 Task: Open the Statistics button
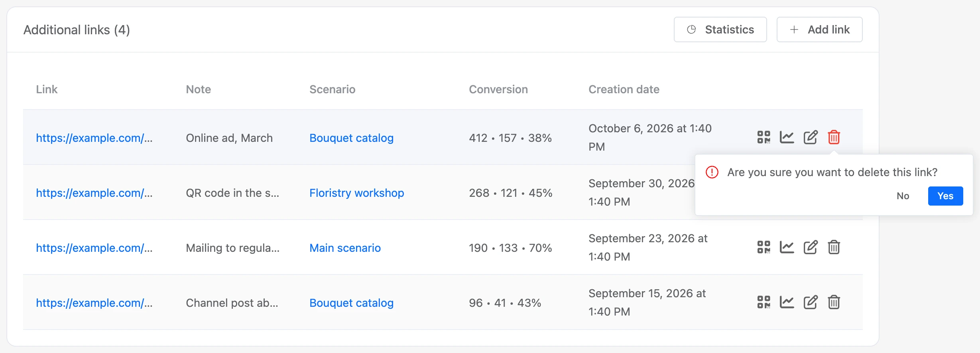720,29
